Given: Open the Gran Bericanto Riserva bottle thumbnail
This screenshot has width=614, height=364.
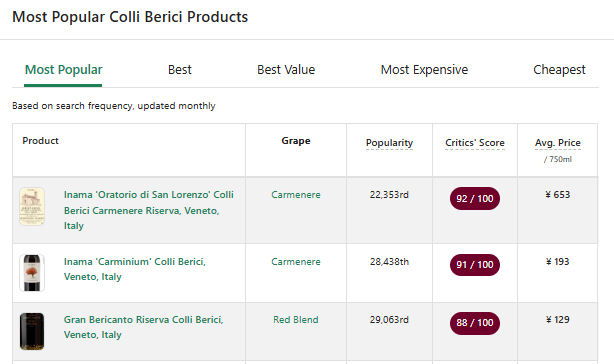Looking at the screenshot, I should (32, 331).
